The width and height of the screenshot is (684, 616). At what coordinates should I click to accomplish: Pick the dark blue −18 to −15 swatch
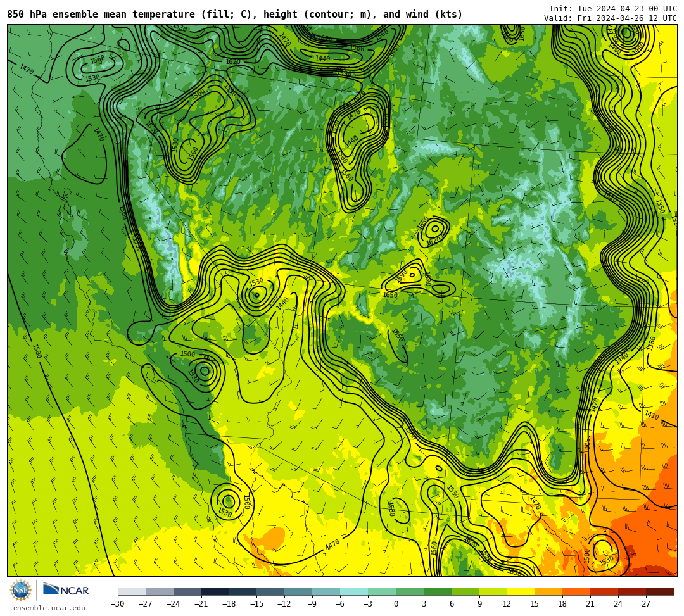[243, 591]
